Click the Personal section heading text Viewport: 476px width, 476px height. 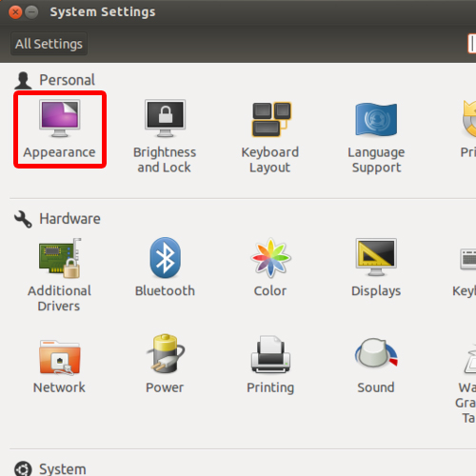point(67,80)
